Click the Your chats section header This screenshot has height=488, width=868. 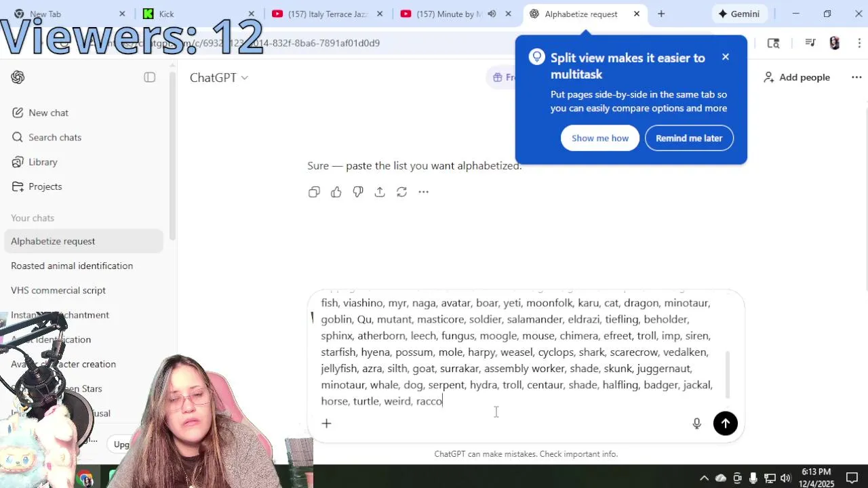[33, 218]
